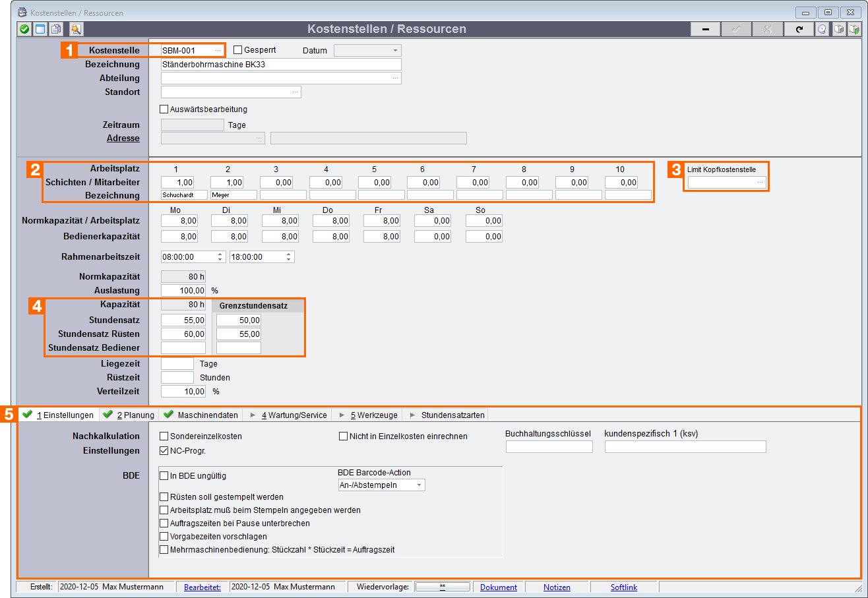Click the Meyer workplace name field
Viewport: 868px width, 598px height.
(x=233, y=195)
